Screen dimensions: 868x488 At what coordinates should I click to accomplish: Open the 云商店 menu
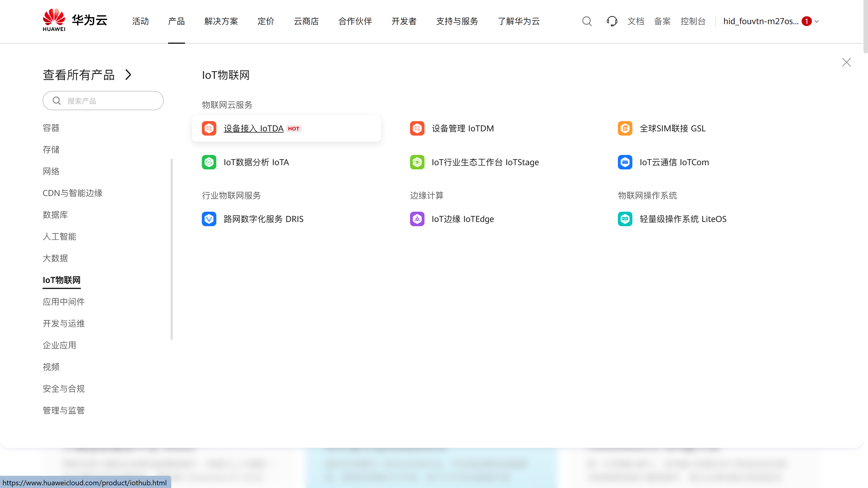click(306, 21)
